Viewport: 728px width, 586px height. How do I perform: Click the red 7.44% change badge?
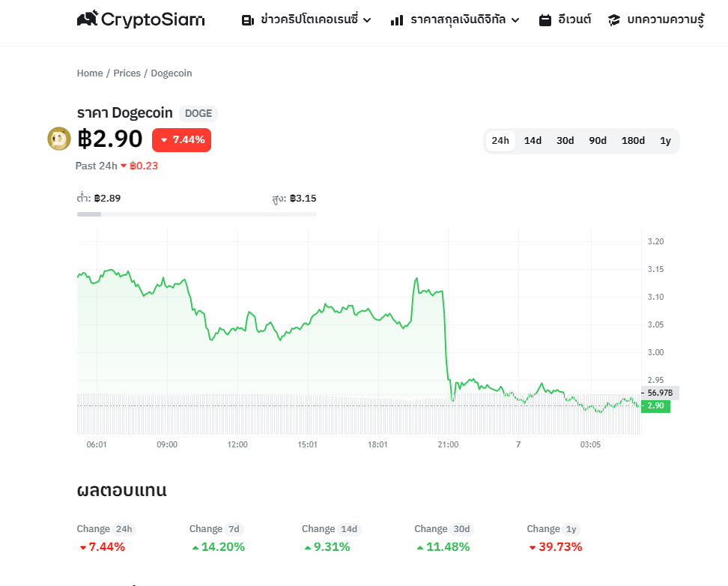tap(181, 140)
